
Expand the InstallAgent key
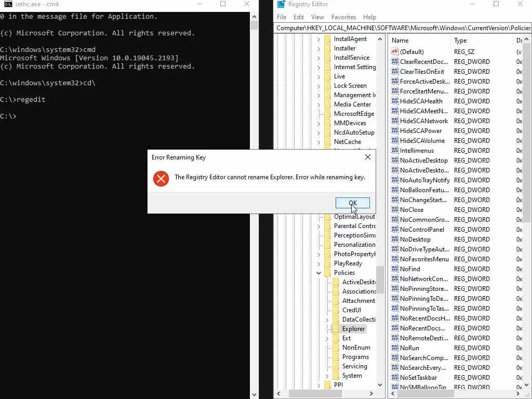318,39
